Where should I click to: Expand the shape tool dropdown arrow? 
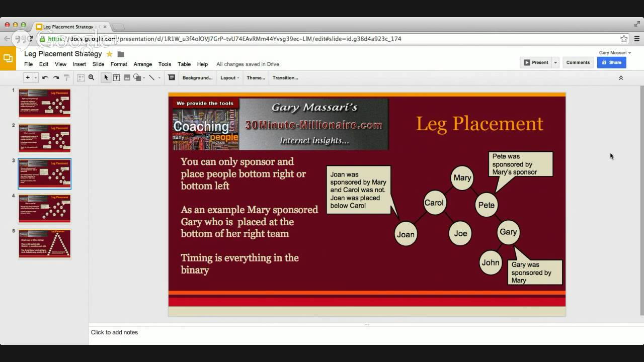pyautogui.click(x=144, y=78)
